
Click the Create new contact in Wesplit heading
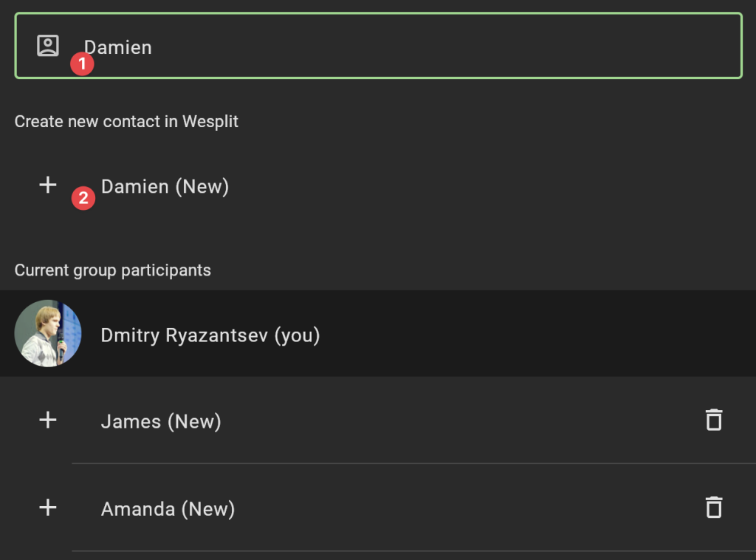coord(126,122)
